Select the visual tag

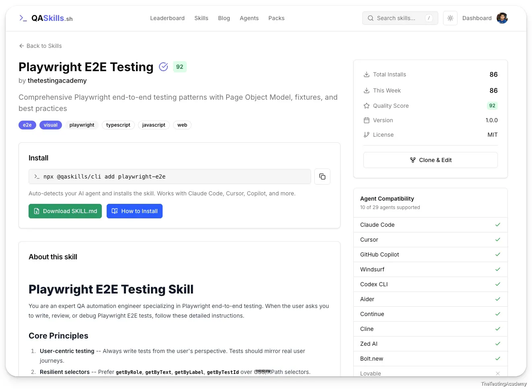[x=51, y=125]
